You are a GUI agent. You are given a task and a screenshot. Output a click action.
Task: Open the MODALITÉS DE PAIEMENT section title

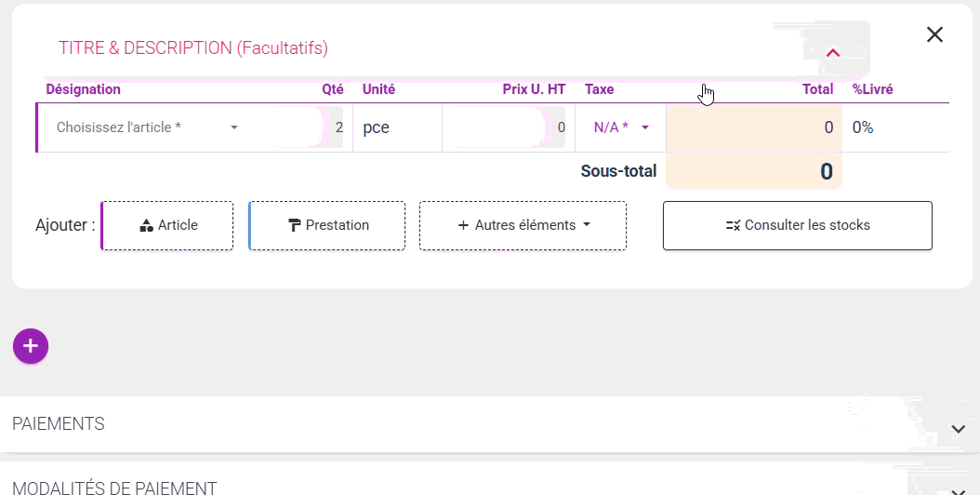coord(114,488)
